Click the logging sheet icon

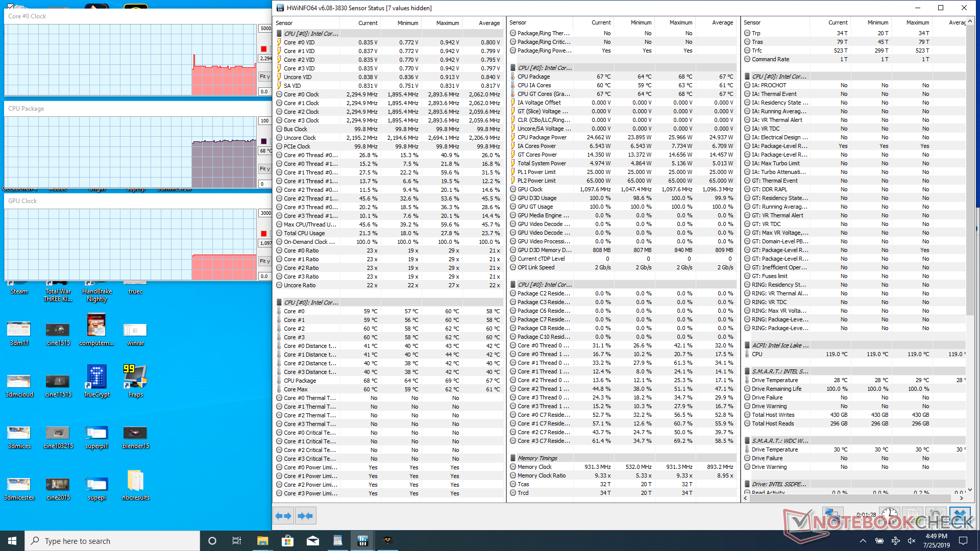click(913, 515)
